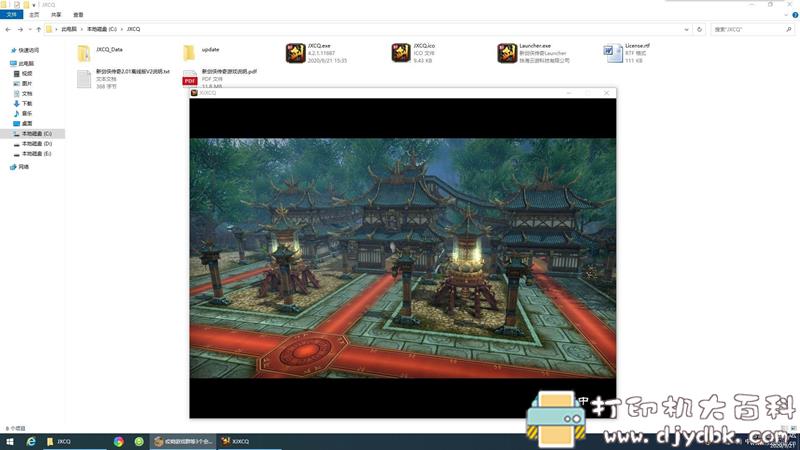
Task: Click the JXCQ.exe file name text
Action: [319, 46]
